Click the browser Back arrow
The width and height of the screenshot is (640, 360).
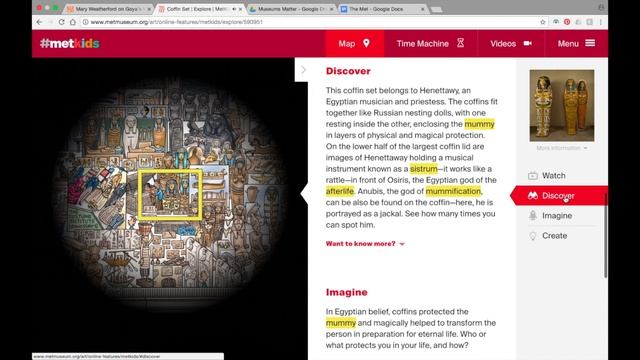pos(39,22)
